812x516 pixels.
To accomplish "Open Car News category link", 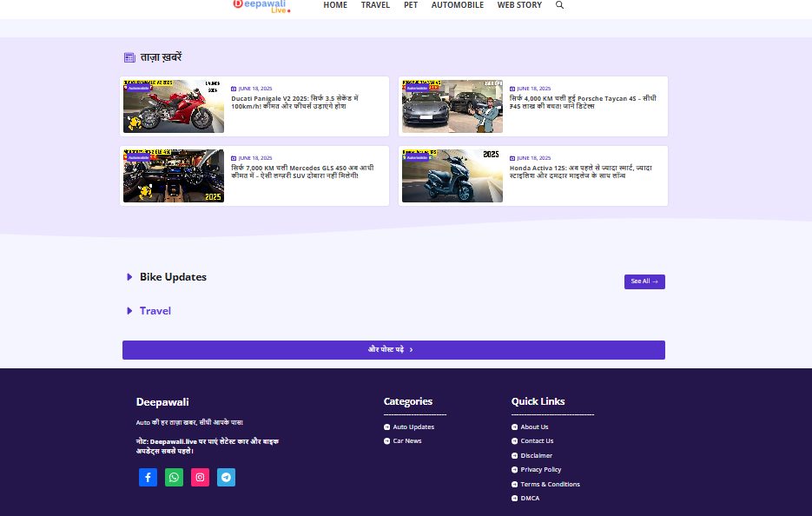I will point(407,441).
